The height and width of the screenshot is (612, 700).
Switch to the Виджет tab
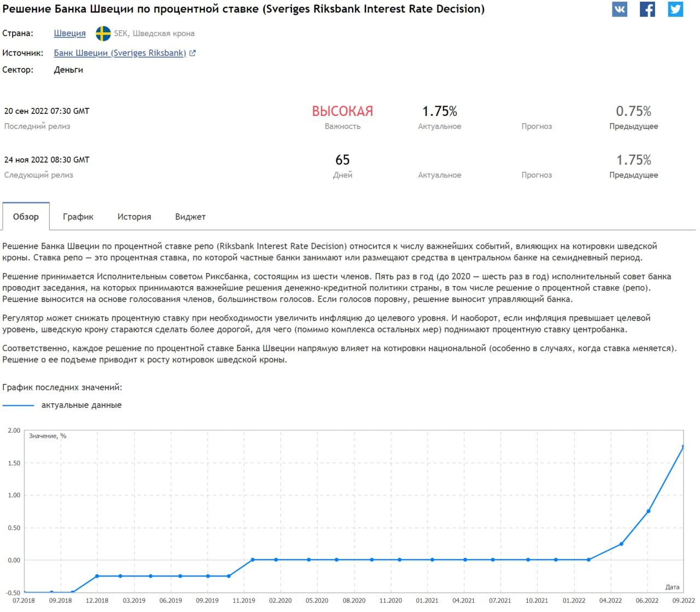pyautogui.click(x=190, y=217)
